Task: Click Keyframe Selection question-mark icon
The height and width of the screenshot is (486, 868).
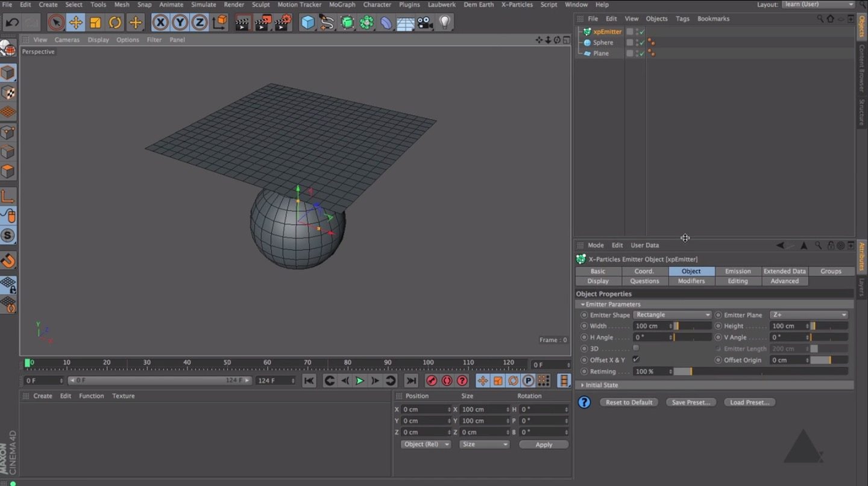Action: point(462,381)
